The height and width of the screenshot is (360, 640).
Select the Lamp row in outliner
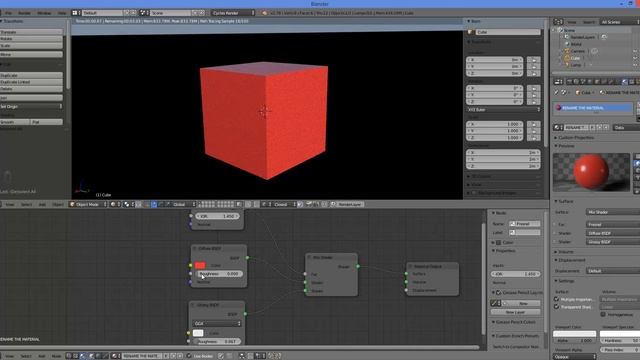[x=576, y=64]
